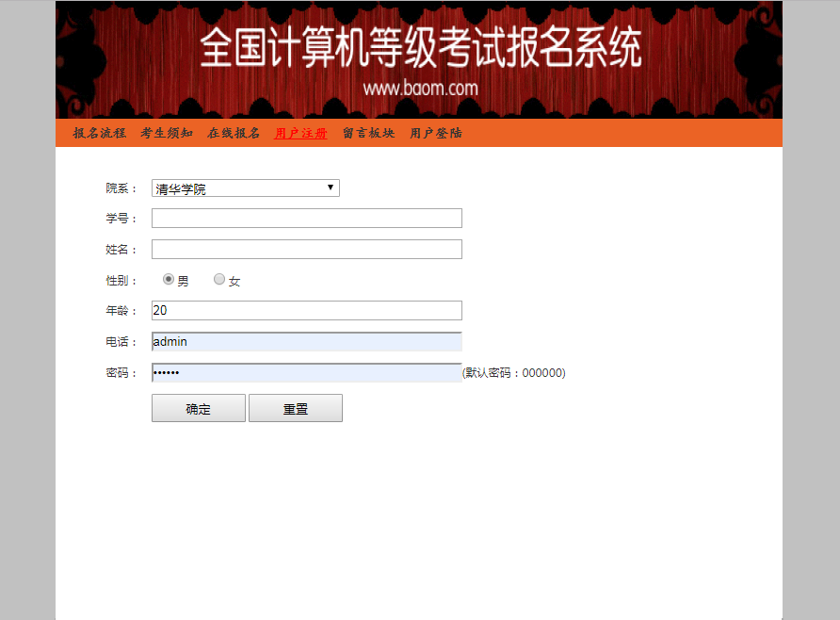The width and height of the screenshot is (840, 620).
Task: Click the 默认密码：000000 hint text
Action: pos(514,373)
